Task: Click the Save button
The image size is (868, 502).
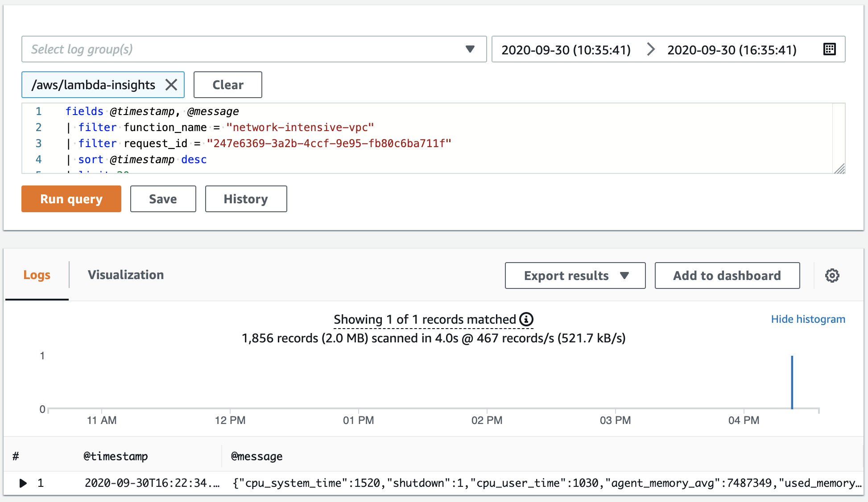Action: [x=163, y=198]
